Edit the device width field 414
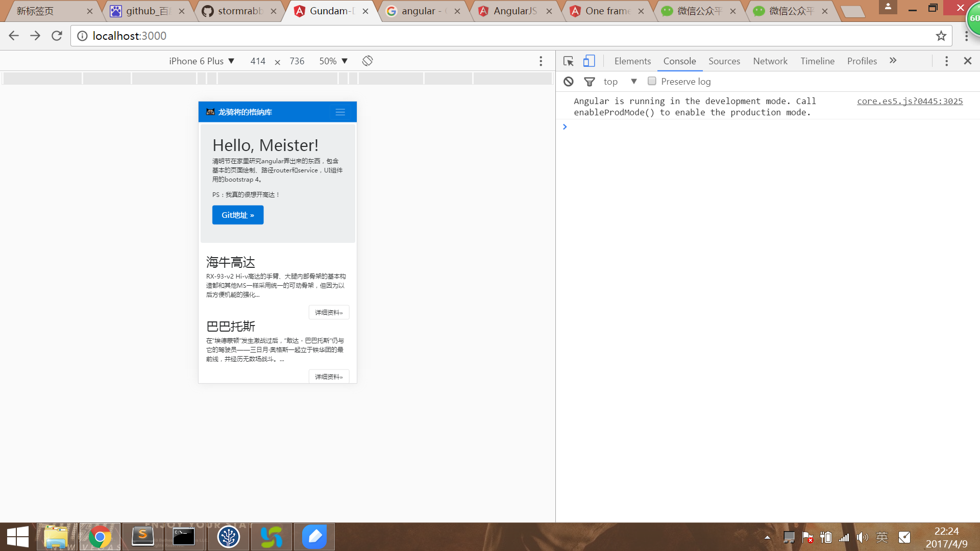The width and height of the screenshot is (980, 551). pyautogui.click(x=258, y=61)
